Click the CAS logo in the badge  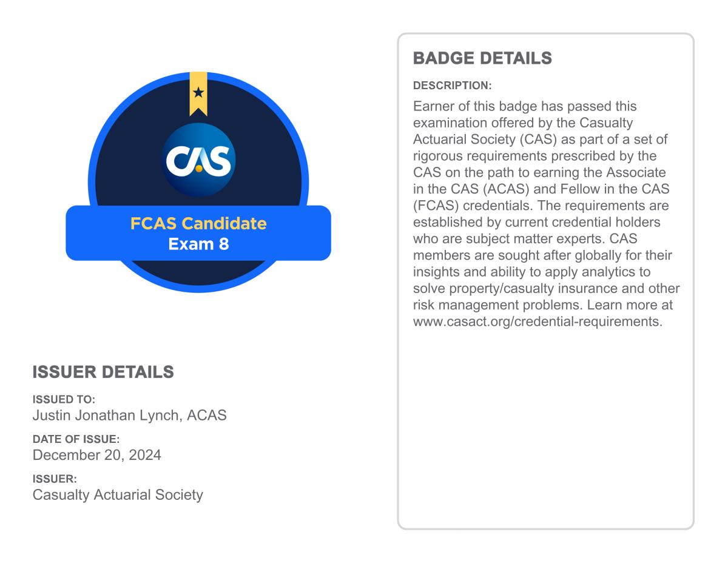tap(198, 160)
